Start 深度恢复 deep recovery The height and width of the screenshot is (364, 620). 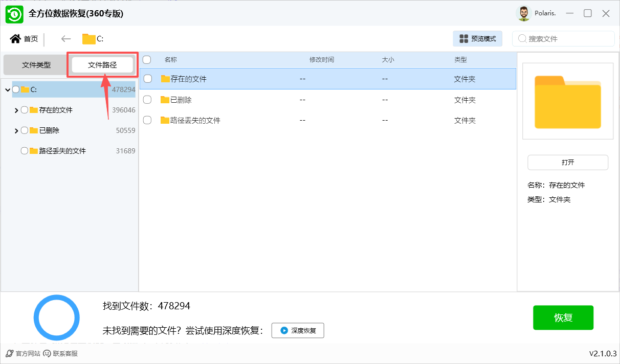coord(298,331)
